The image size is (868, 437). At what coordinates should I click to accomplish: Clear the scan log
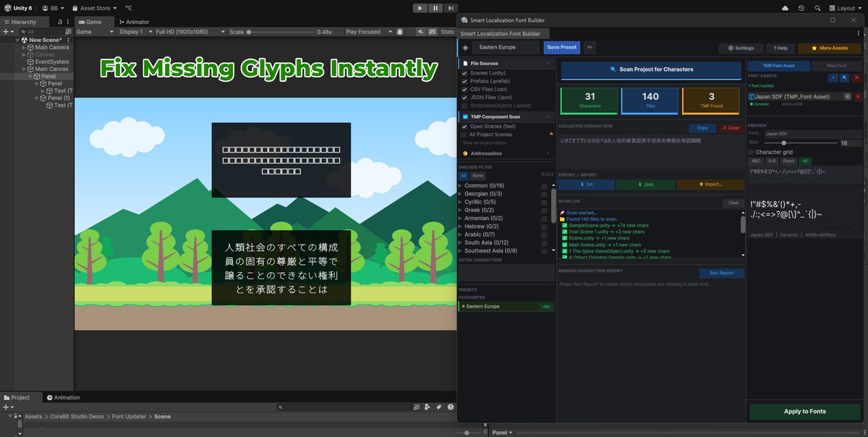pos(733,203)
